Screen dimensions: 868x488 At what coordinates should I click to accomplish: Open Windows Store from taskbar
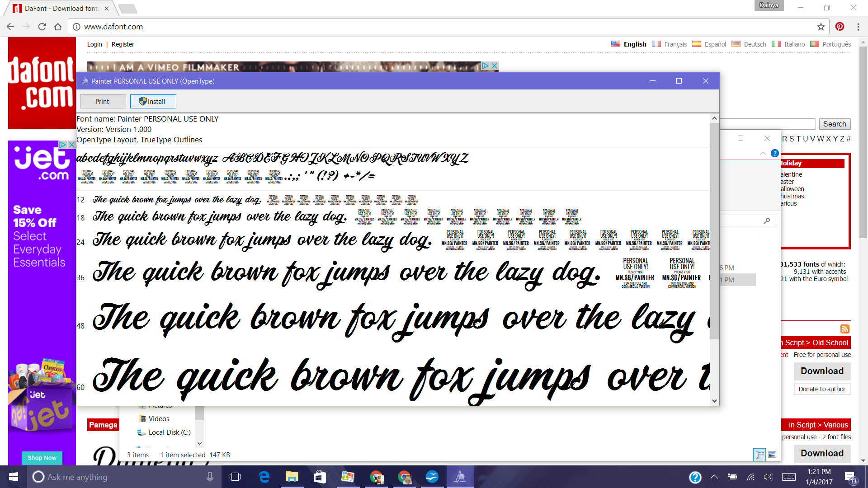(x=320, y=477)
